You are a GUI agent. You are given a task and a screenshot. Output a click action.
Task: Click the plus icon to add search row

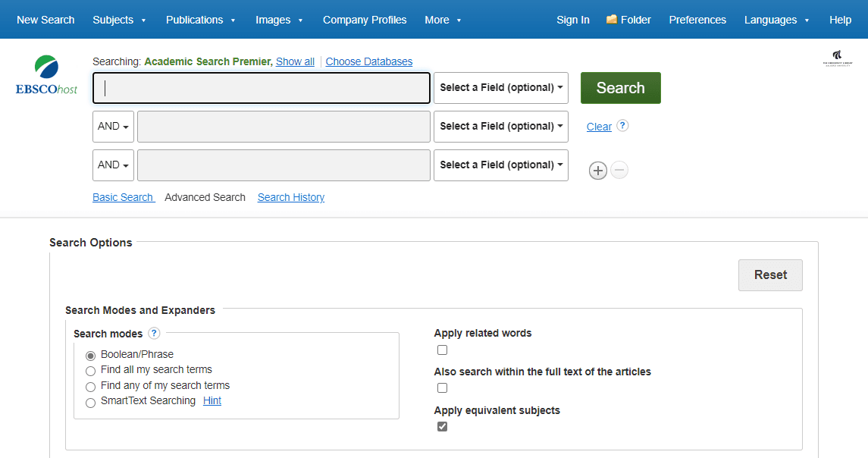[597, 171]
